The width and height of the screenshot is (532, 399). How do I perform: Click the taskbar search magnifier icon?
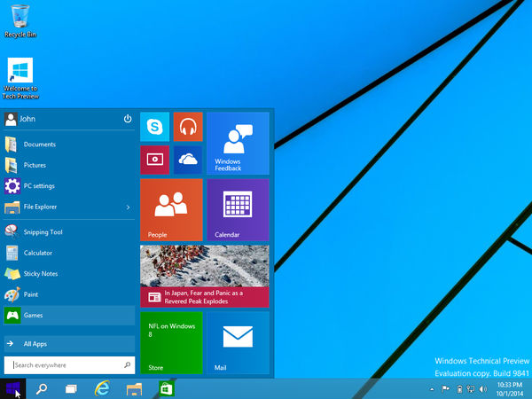(x=41, y=388)
